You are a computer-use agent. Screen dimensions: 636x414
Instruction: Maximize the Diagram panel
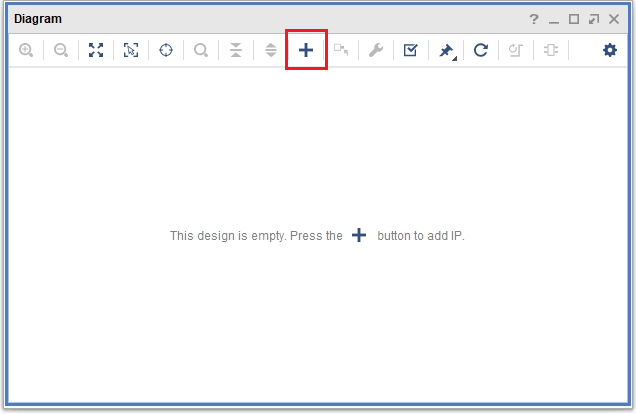click(574, 19)
